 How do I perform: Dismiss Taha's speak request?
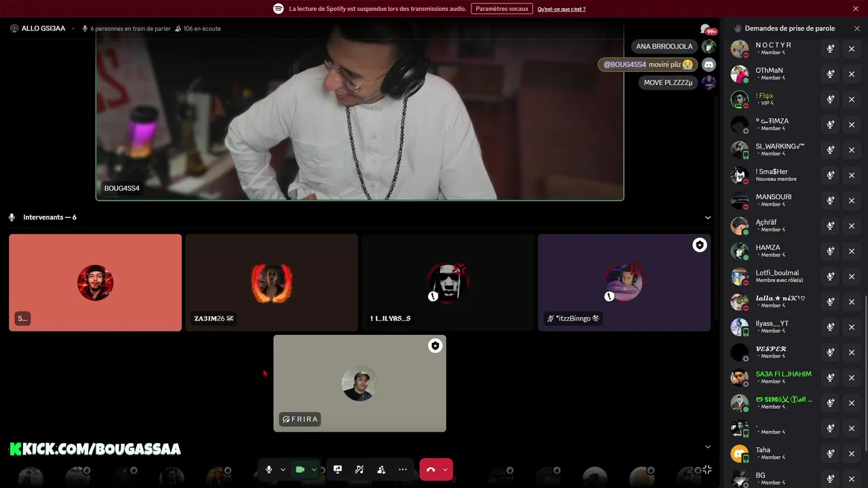pos(852,453)
